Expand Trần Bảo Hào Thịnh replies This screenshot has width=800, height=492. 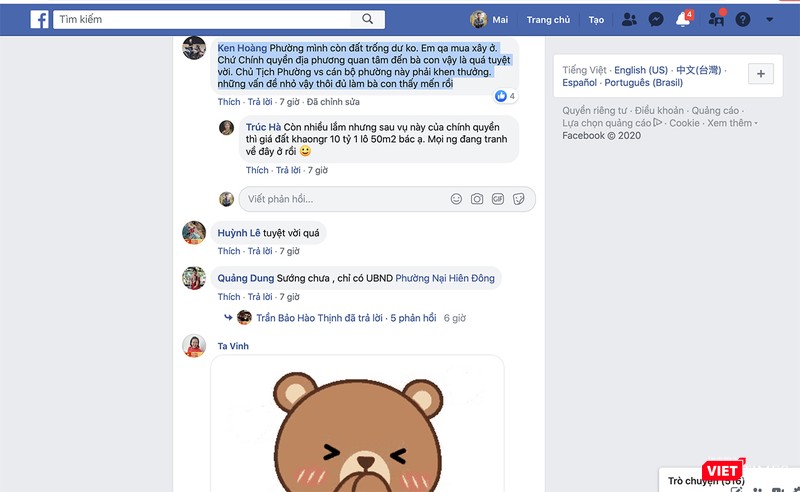(x=346, y=318)
